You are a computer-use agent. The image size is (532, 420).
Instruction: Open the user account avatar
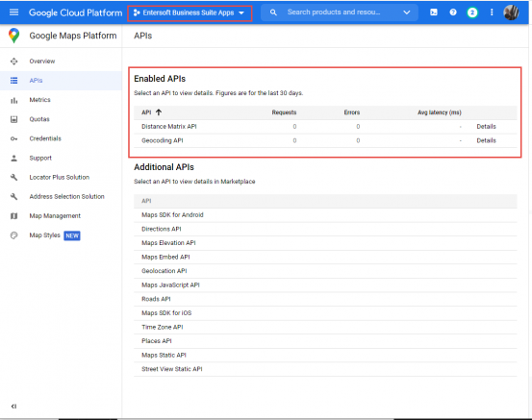point(511,12)
